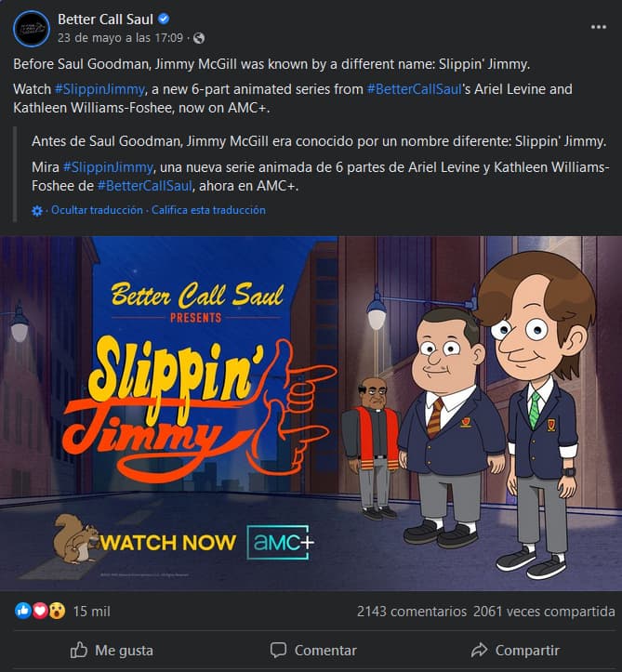Click the heart love reaction icon
The width and height of the screenshot is (622, 672).
40,611
